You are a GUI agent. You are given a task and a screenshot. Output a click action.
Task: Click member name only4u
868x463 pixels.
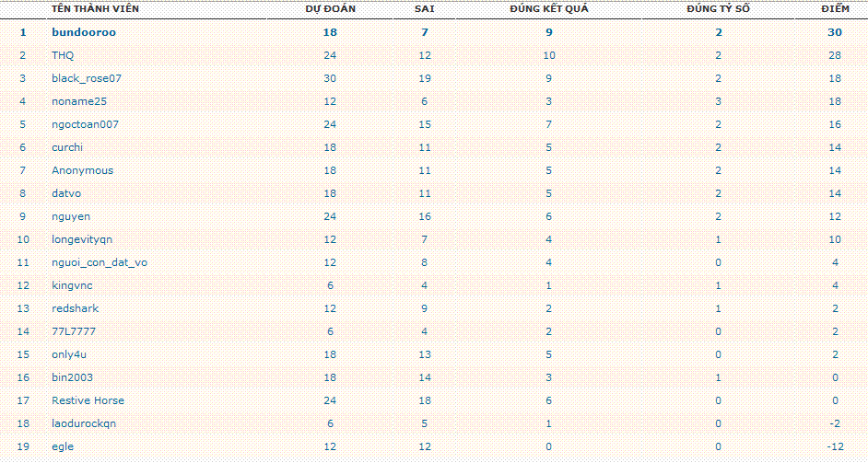tap(69, 354)
